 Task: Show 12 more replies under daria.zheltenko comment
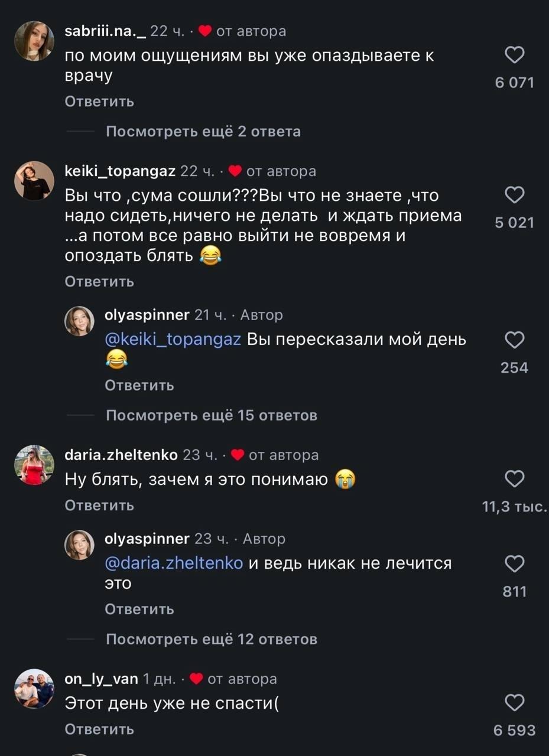(211, 639)
